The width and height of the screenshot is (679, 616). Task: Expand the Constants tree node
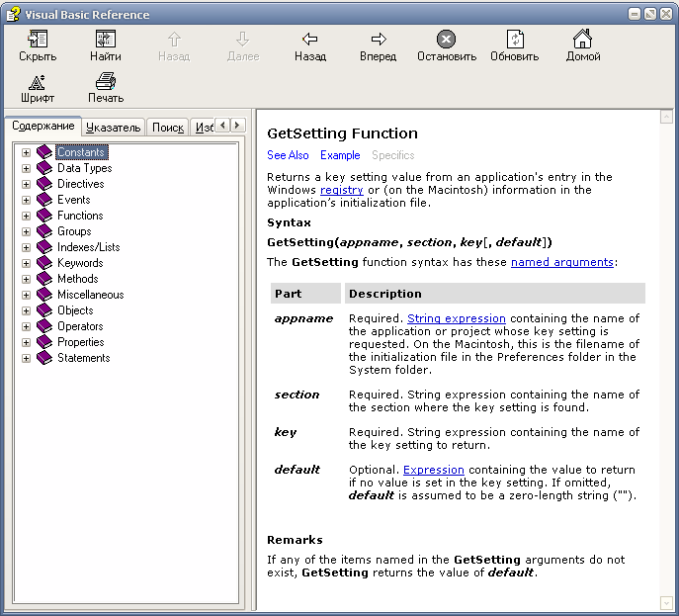pyautogui.click(x=27, y=152)
